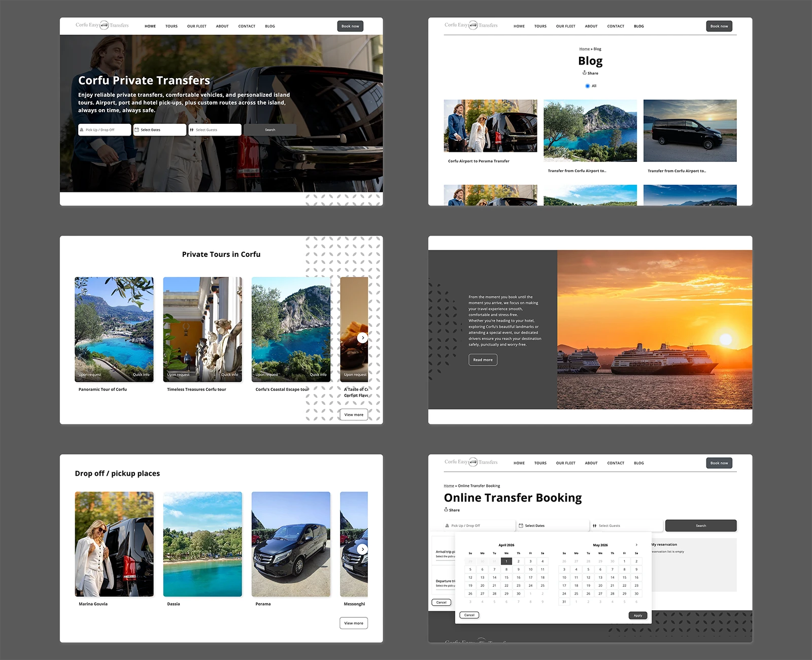Screen dimensions: 812x660
Task: Follow the Home breadcrumb link on the Blog page
Action: [x=585, y=49]
